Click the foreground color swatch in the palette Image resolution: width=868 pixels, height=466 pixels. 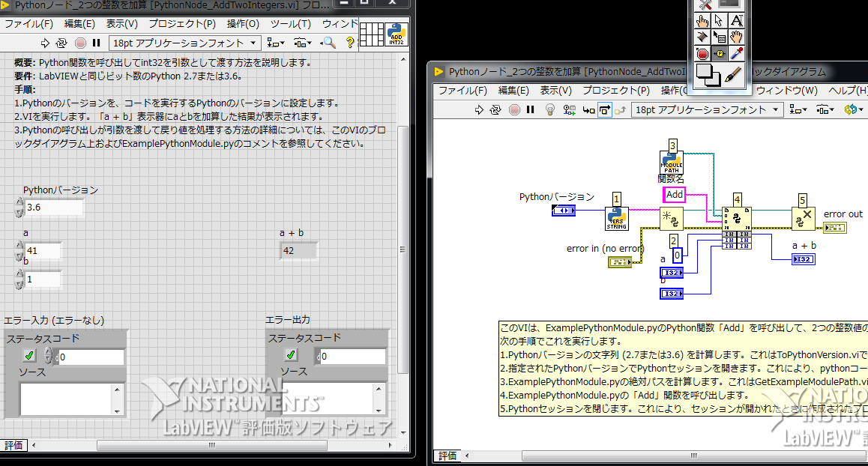[704, 69]
